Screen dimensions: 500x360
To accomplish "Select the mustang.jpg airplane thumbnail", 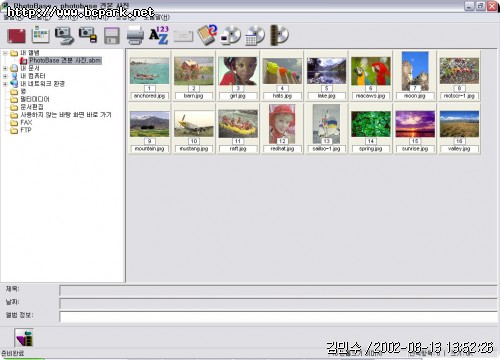I will click(x=194, y=124).
